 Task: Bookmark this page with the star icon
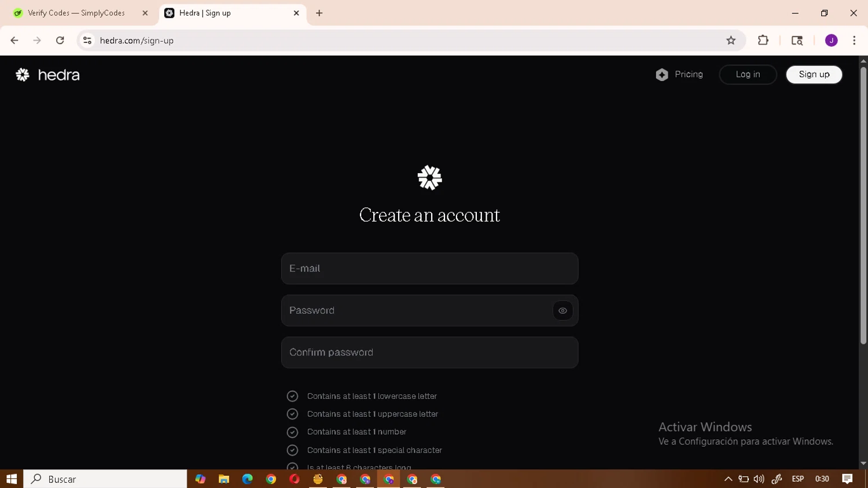(731, 41)
